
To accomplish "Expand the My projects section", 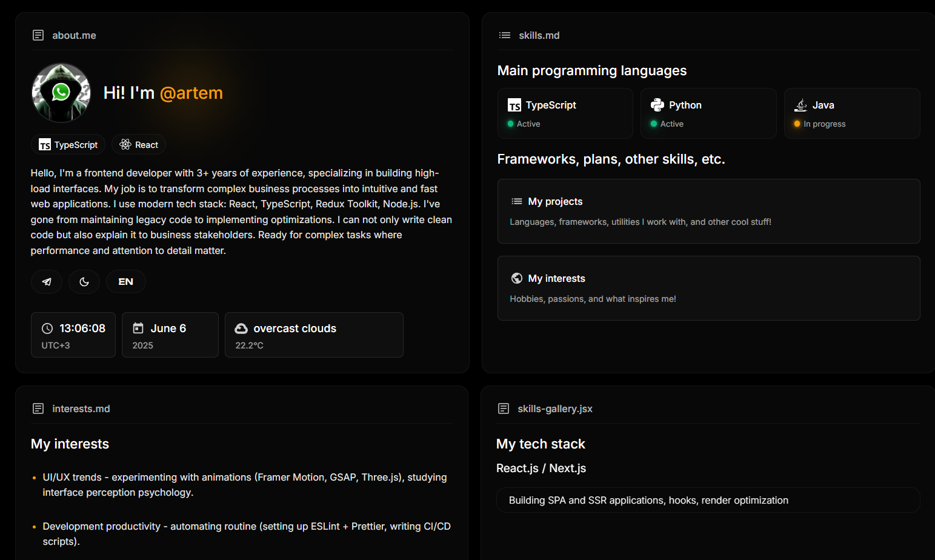I will 709,211.
